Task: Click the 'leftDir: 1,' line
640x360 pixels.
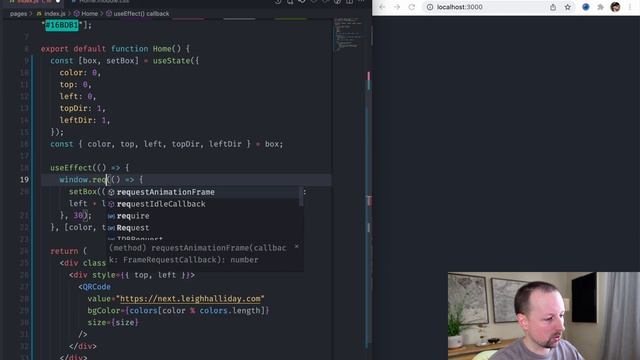Action: point(85,120)
